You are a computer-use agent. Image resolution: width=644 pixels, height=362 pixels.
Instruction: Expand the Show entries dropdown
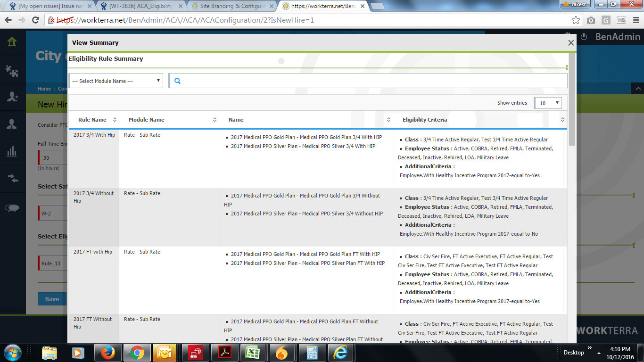(548, 103)
